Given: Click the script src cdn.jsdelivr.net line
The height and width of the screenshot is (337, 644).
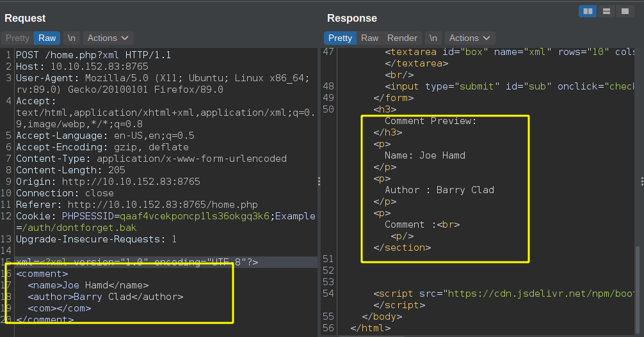Looking at the screenshot, I should click(504, 294).
